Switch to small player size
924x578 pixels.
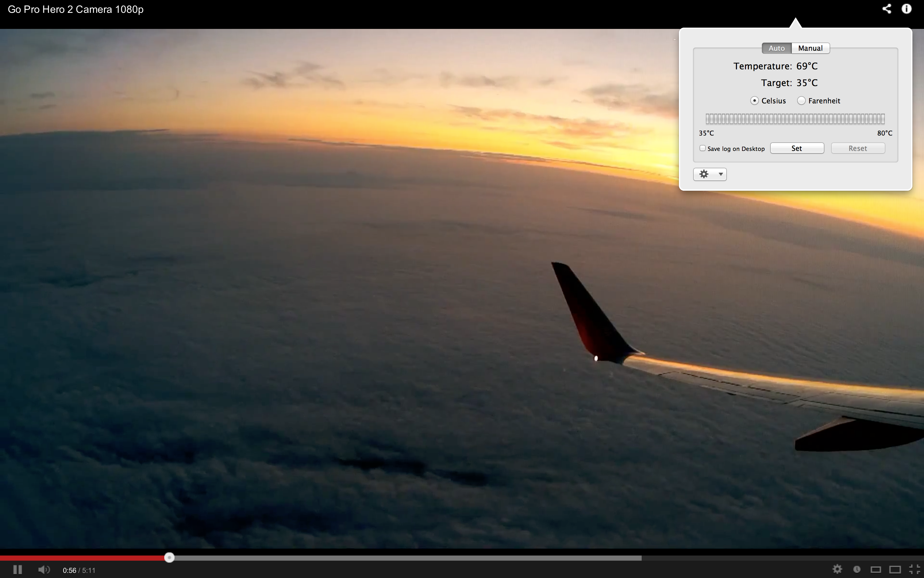click(876, 570)
